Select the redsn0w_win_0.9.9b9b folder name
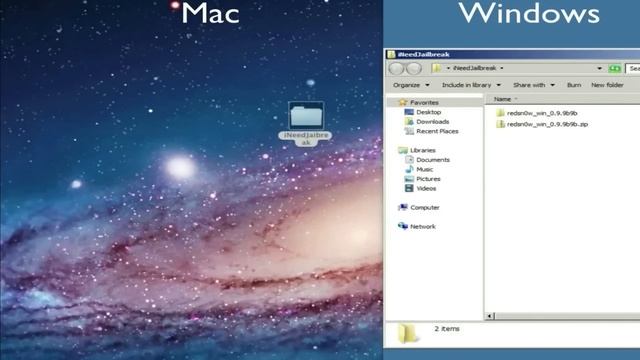 [x=542, y=113]
